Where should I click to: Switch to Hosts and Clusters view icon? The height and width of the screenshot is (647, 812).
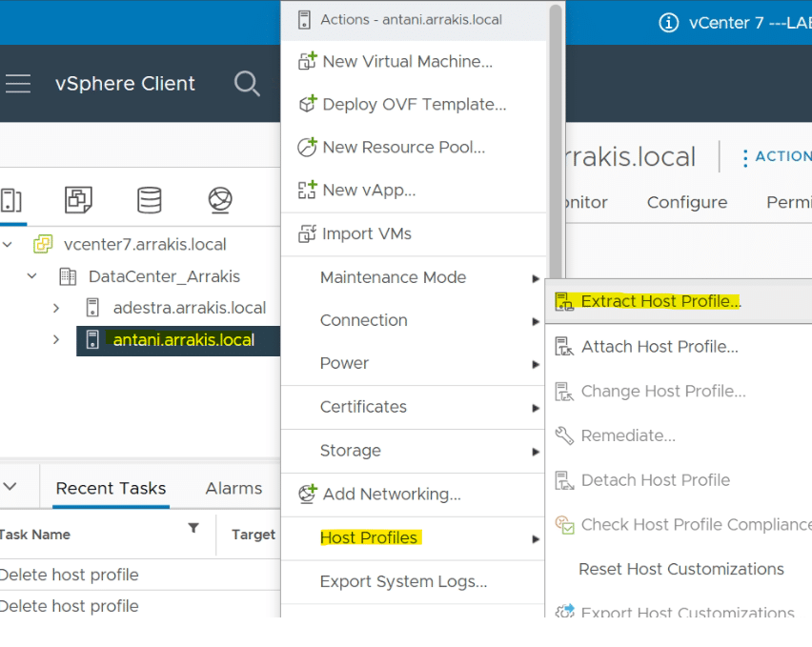[x=10, y=200]
